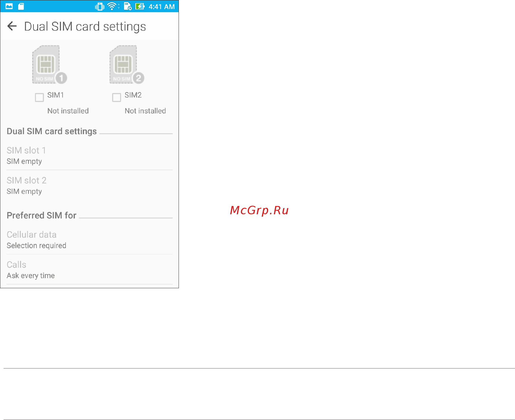Tap the 'Preferred SIM for' section header
This screenshot has height=420, width=515.
(x=42, y=215)
